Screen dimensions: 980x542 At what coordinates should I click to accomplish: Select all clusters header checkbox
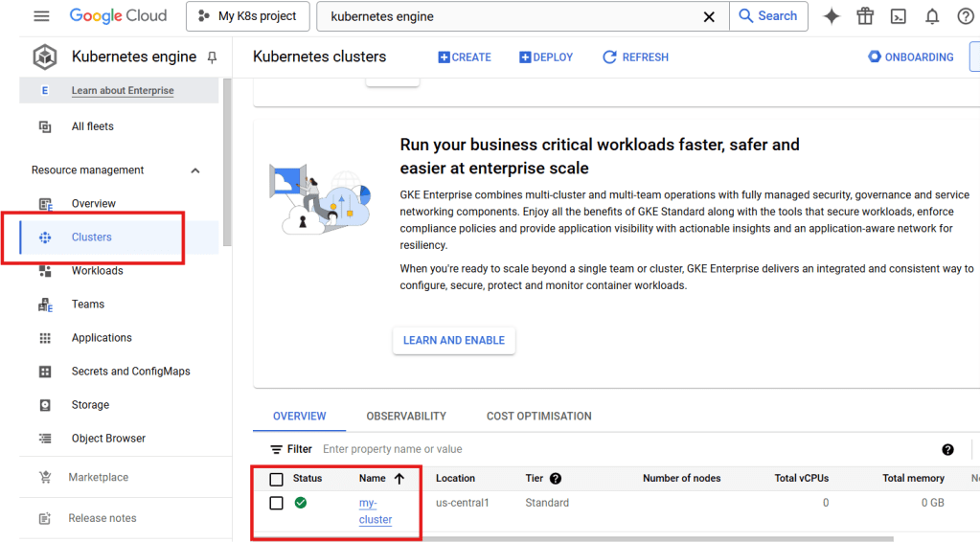click(x=276, y=479)
